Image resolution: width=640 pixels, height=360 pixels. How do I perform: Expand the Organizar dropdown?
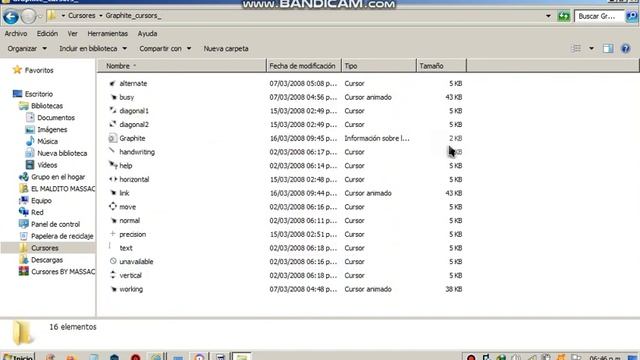pyautogui.click(x=27, y=49)
